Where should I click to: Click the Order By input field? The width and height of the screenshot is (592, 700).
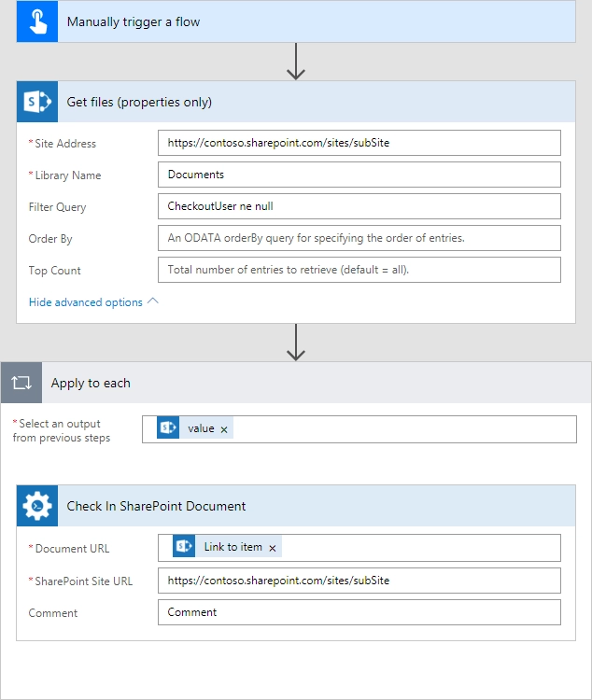coord(359,238)
